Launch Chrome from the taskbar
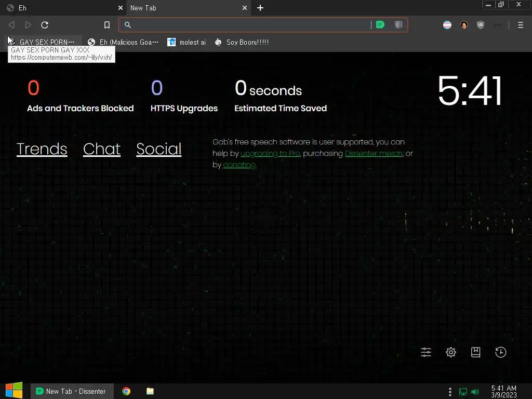 pos(126,391)
